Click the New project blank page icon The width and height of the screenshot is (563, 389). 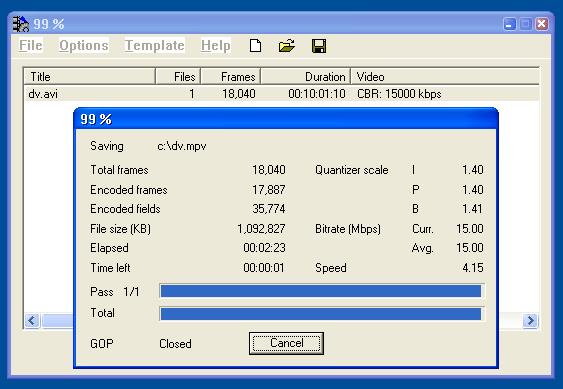click(x=255, y=46)
